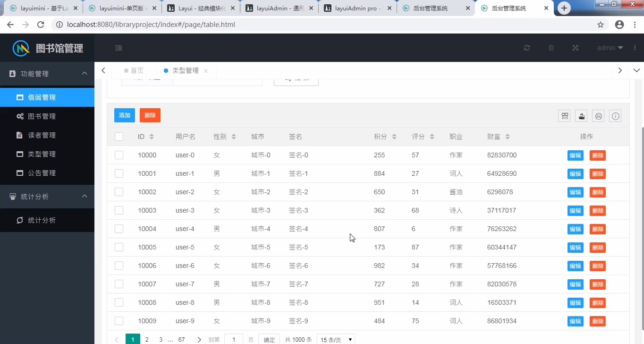Collapse the sidebar with the hamburger icon
The height and width of the screenshot is (344, 644).
coord(118,48)
